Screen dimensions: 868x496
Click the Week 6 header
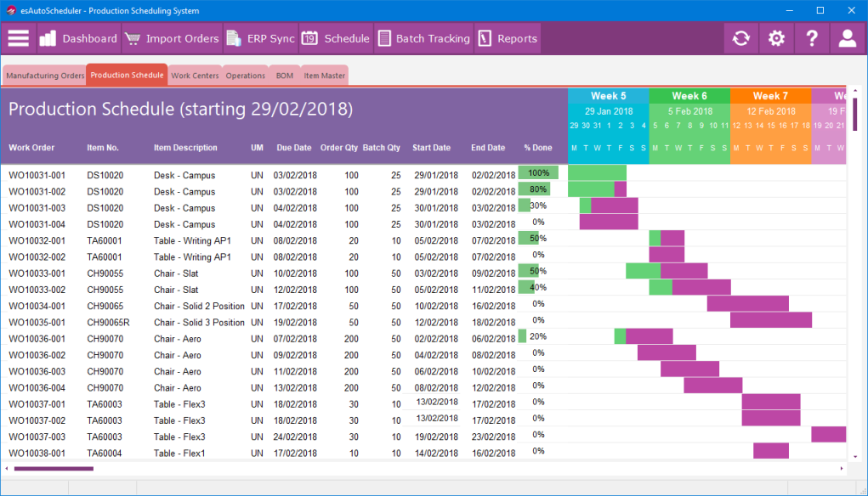pyautogui.click(x=689, y=95)
